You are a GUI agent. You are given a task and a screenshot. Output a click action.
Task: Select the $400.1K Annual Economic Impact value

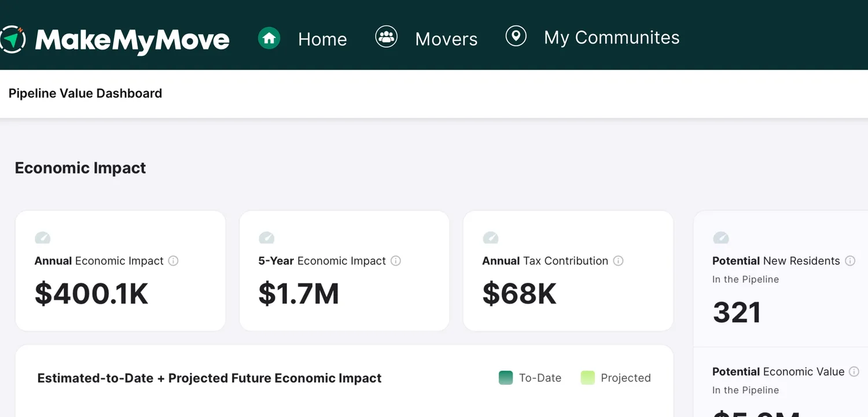coord(91,294)
